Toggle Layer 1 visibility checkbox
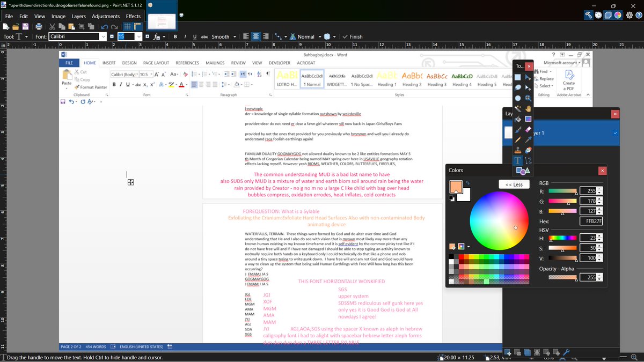This screenshot has height=362, width=644. (615, 132)
